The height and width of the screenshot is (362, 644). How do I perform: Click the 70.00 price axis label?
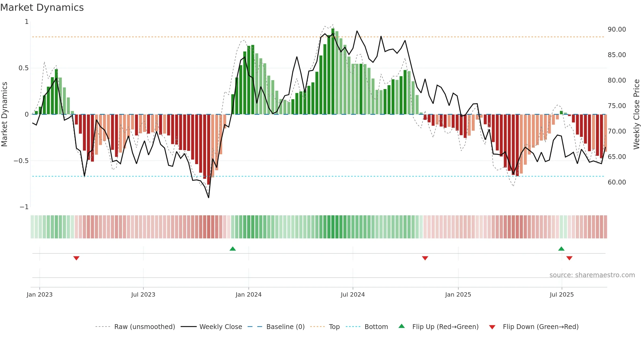617,131
